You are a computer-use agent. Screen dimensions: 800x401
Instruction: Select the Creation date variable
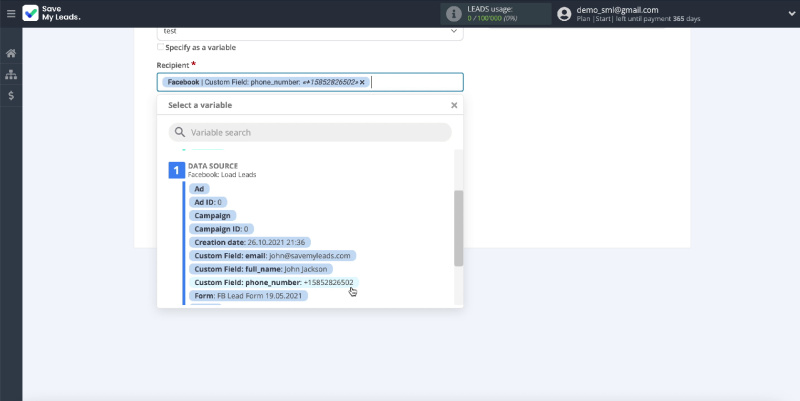pos(250,242)
